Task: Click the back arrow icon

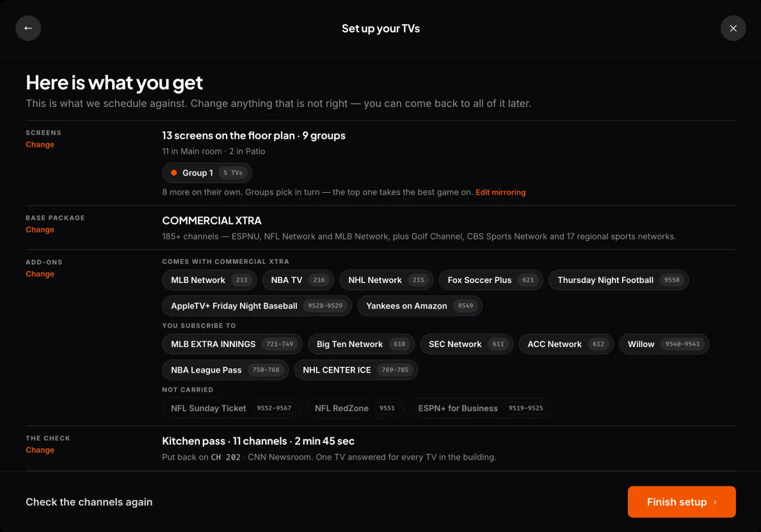Action: [x=28, y=28]
